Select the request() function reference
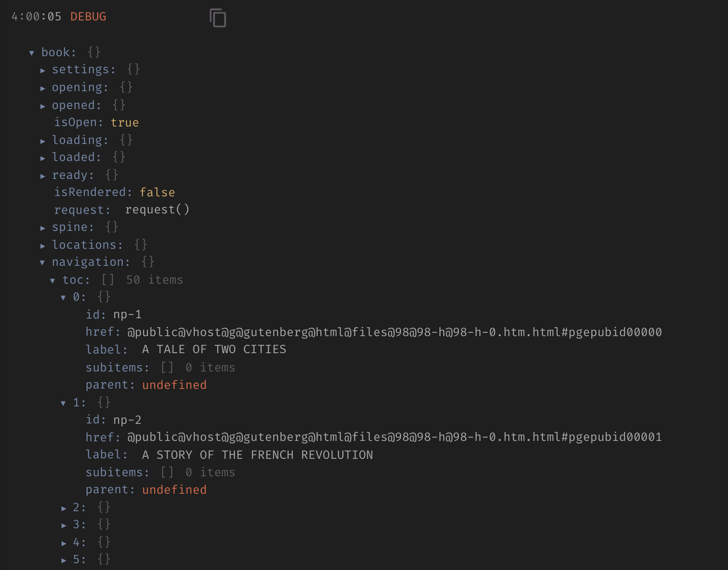Viewport: 728px width, 570px height. [x=157, y=209]
